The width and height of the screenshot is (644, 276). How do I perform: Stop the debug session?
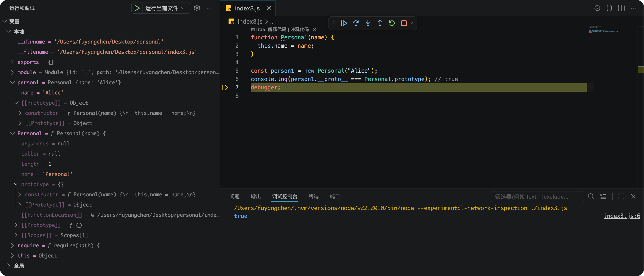pyautogui.click(x=403, y=23)
